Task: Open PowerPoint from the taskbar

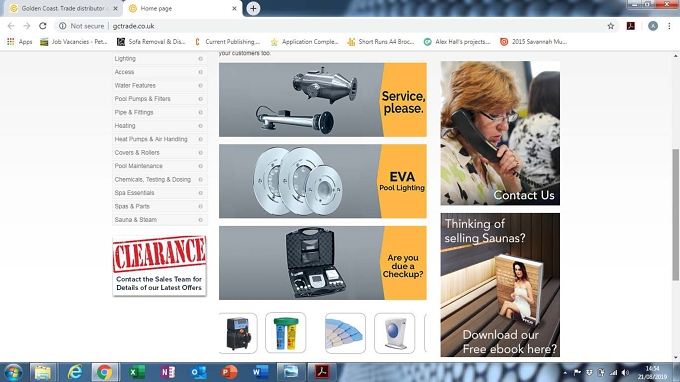Action: [x=229, y=372]
